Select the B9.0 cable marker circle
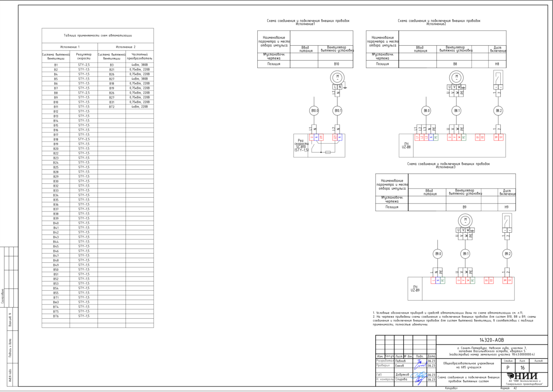 tap(438, 254)
